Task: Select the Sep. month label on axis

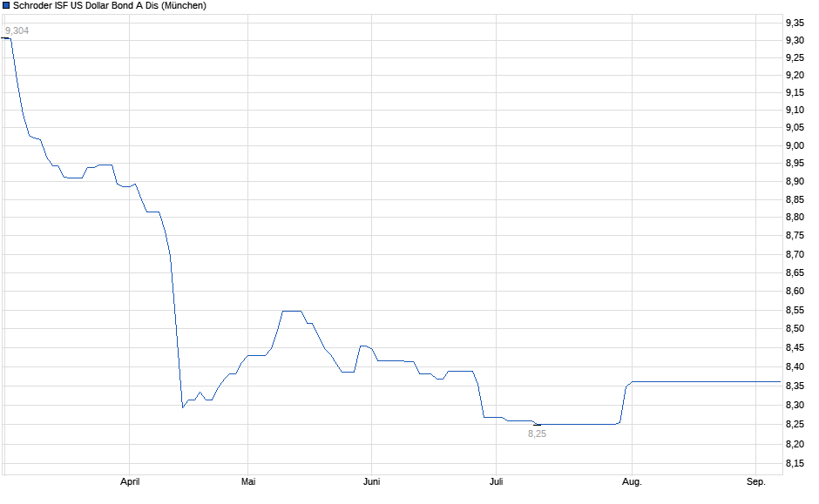Action: 755,481
